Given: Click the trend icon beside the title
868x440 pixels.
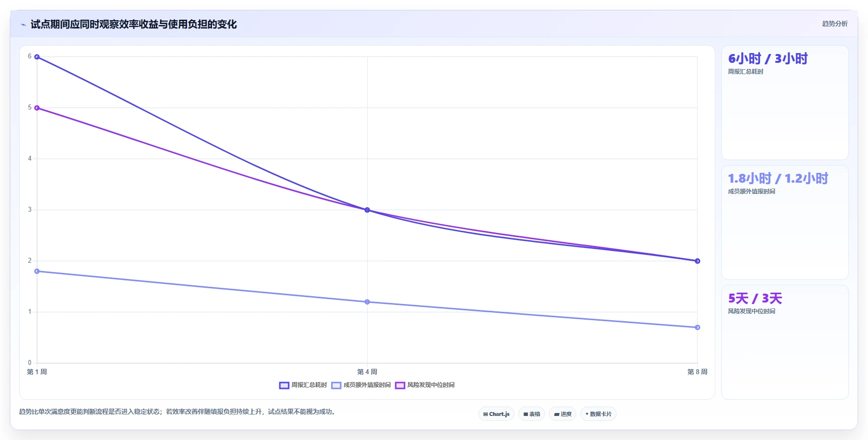Looking at the screenshot, I should (23, 25).
